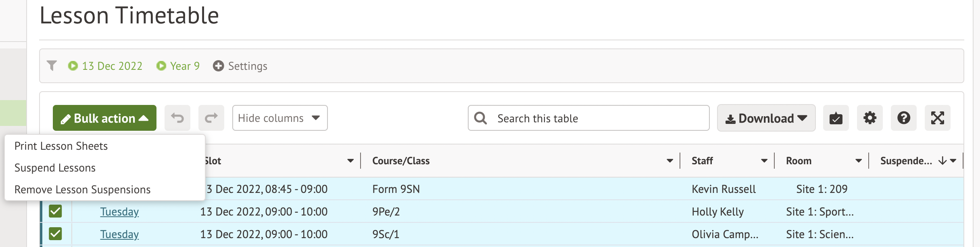Choose Suspend Lessons from menu

55,168
